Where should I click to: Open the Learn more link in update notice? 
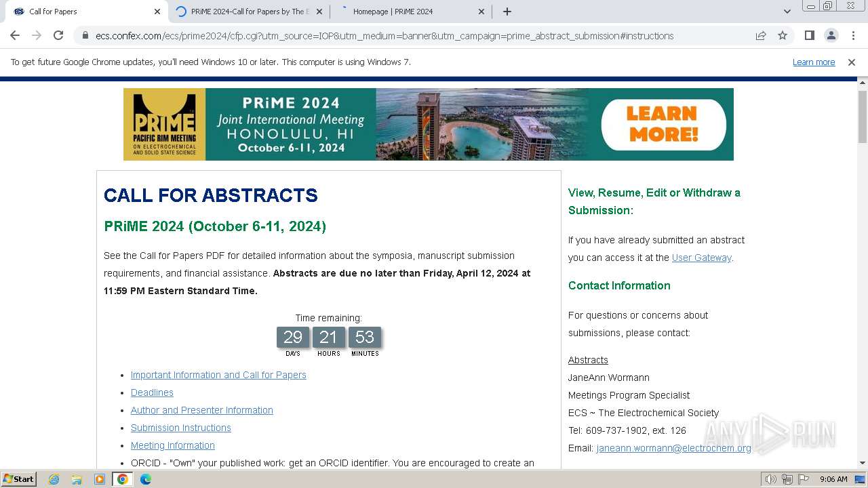(814, 62)
